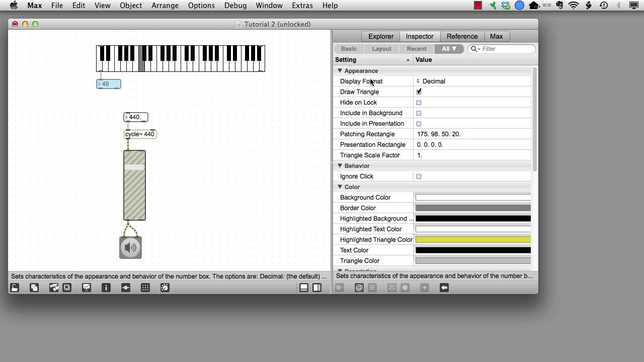This screenshot has height=362, width=644.
Task: Collapse the Color section triangle
Action: pyautogui.click(x=340, y=187)
